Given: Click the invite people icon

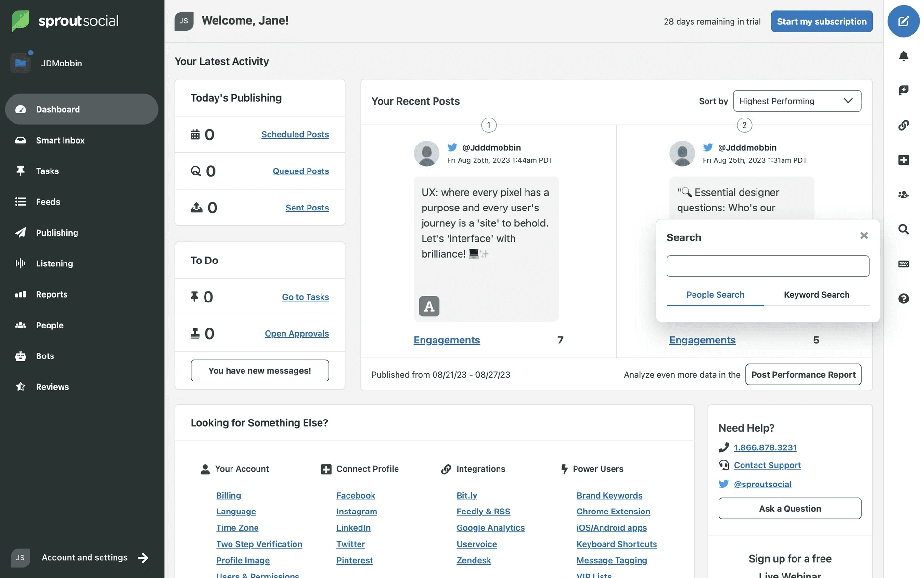Looking at the screenshot, I should (x=903, y=195).
